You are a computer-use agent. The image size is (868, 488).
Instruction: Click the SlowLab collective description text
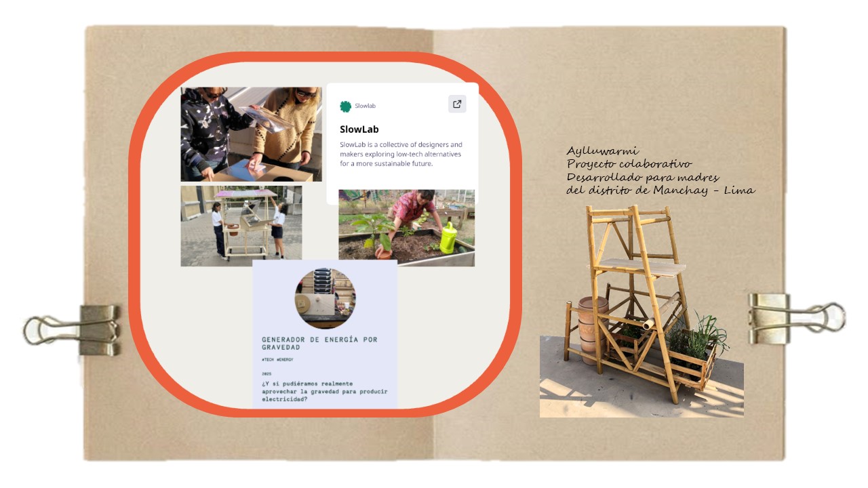[401, 154]
